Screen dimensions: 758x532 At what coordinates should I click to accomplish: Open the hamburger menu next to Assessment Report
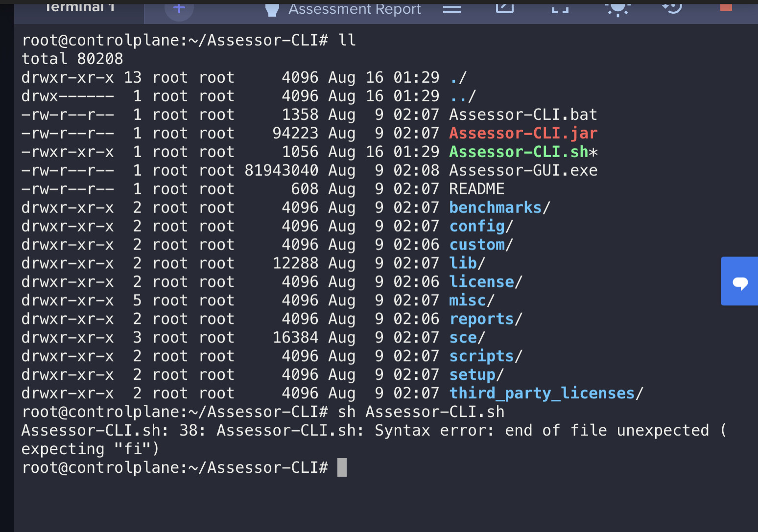[451, 8]
